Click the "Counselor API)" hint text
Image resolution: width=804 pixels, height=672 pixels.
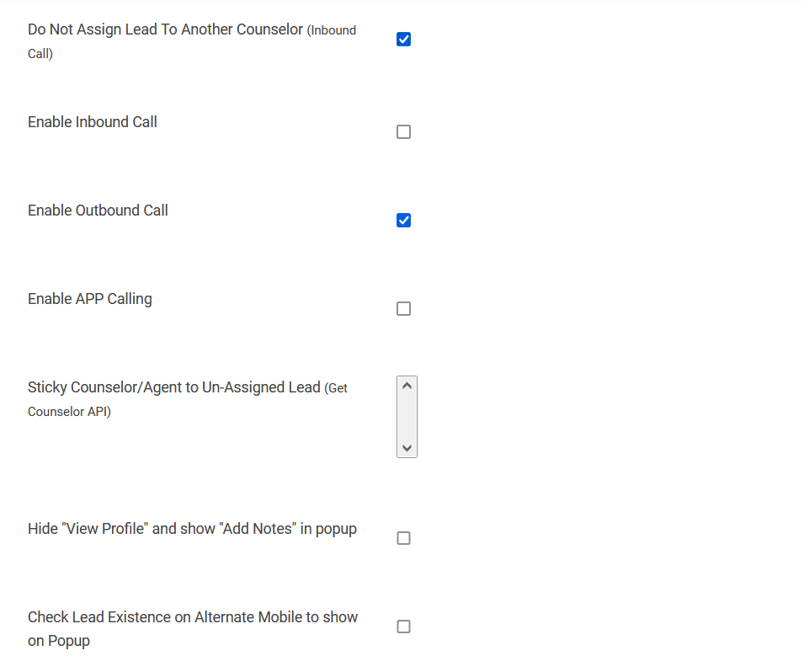pos(69,412)
